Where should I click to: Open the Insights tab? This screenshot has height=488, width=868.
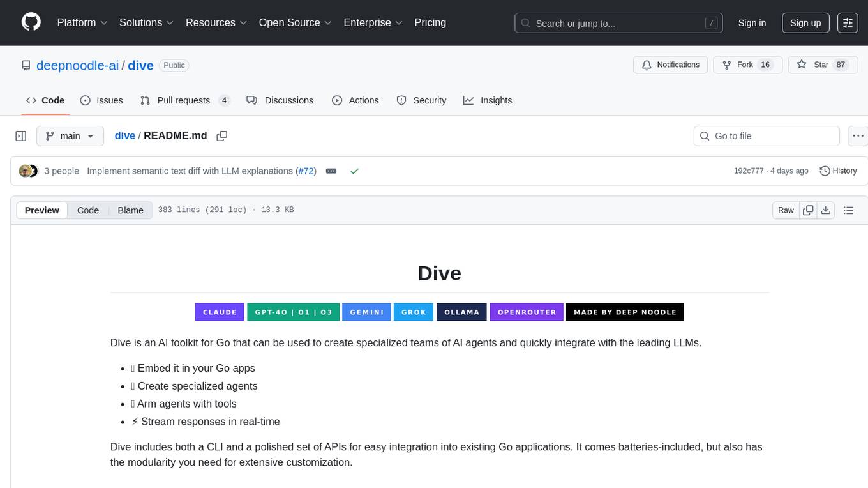488,100
